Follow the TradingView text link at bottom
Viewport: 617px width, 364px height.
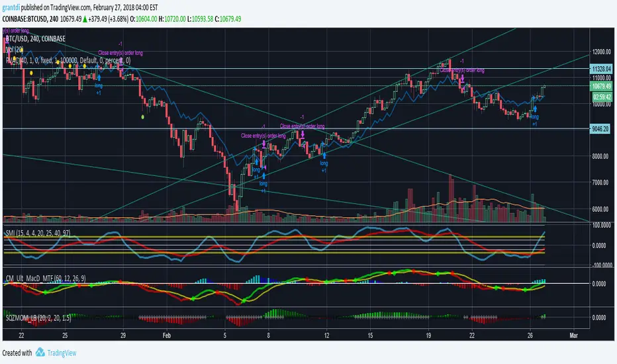[62, 353]
